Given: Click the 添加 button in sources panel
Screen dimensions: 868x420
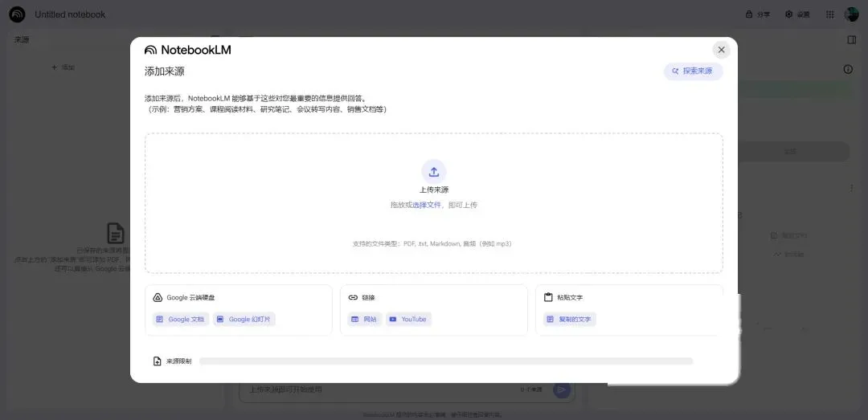Looking at the screenshot, I should click(63, 67).
